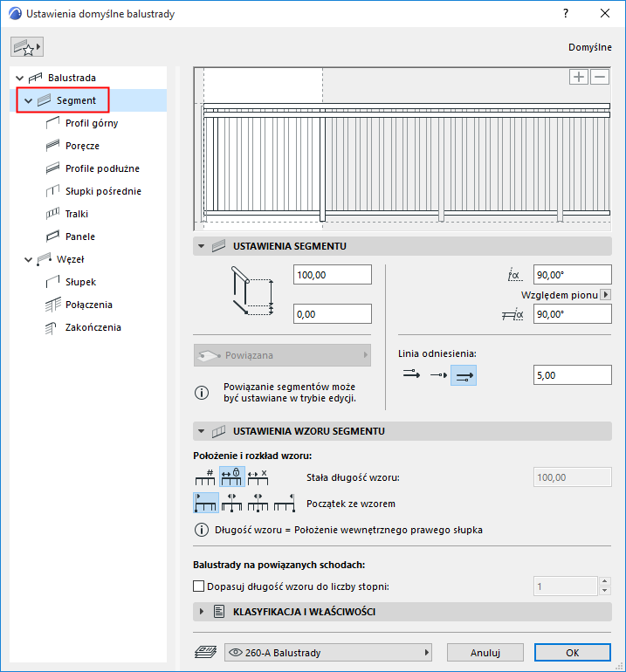Select the highlighted third reference line option

(x=464, y=375)
